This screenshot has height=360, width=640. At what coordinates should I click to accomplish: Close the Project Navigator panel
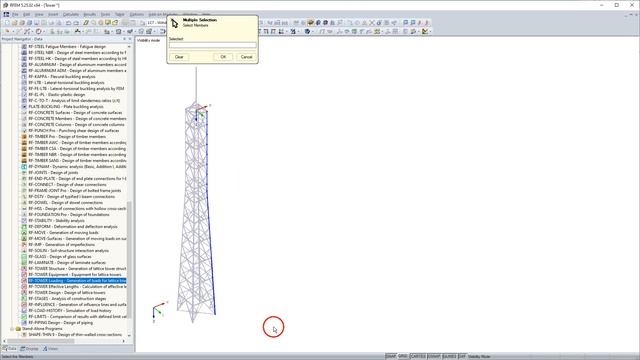tap(130, 39)
